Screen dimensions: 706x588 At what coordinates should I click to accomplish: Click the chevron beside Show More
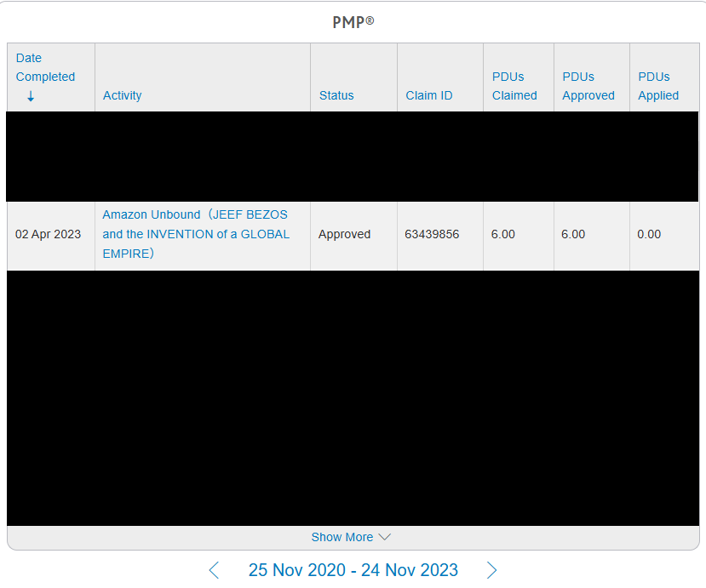coord(384,537)
